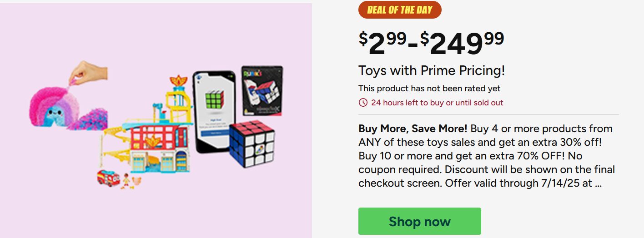The width and height of the screenshot is (644, 238).
Task: Click the bold 'Buy More, Save More!' text
Action: click(x=413, y=129)
